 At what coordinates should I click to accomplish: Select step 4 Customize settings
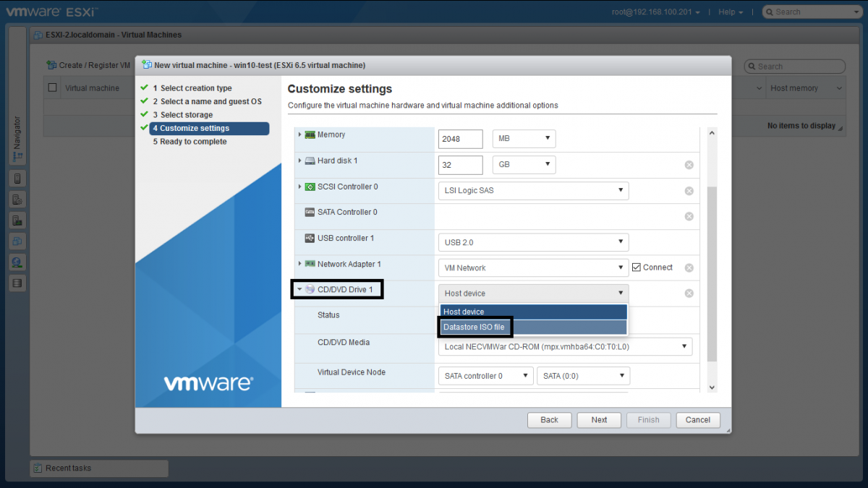pyautogui.click(x=209, y=129)
